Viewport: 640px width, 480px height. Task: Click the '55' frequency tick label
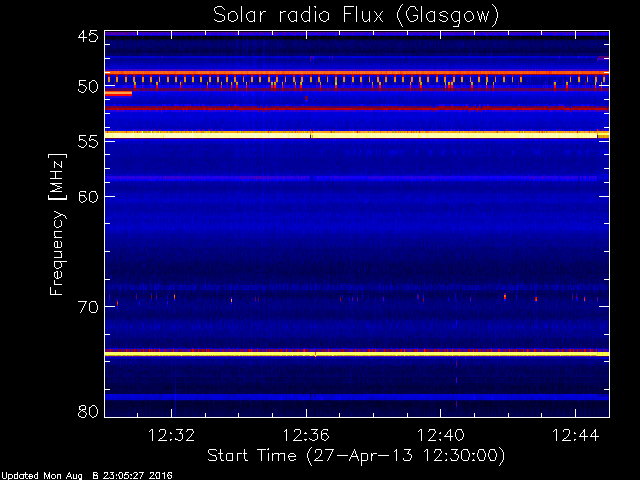88,142
